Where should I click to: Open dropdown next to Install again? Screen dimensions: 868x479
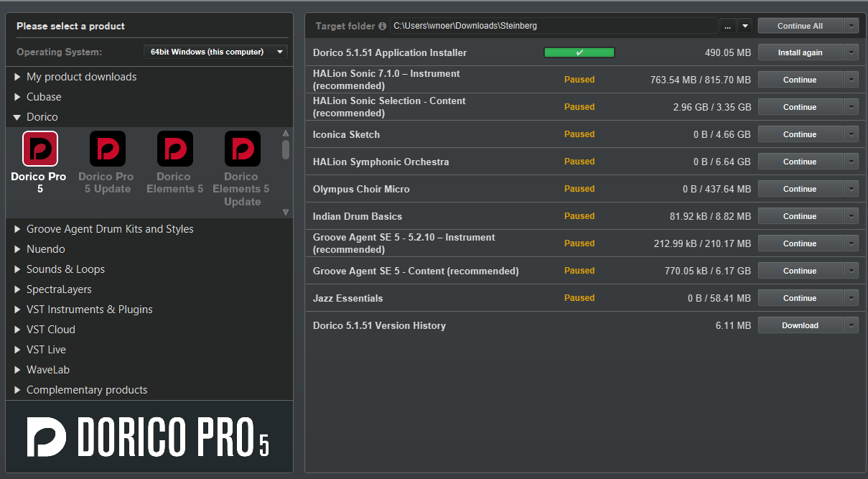[851, 52]
